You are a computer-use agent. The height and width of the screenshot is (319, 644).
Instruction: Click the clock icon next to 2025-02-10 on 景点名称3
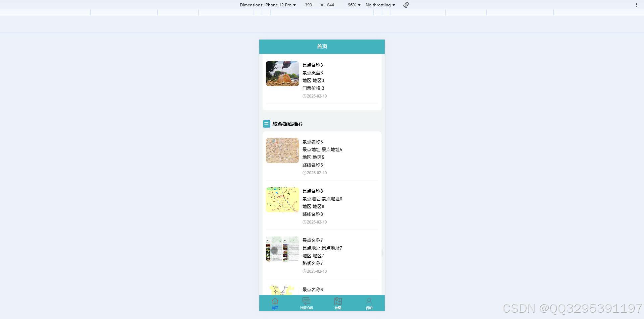click(304, 96)
